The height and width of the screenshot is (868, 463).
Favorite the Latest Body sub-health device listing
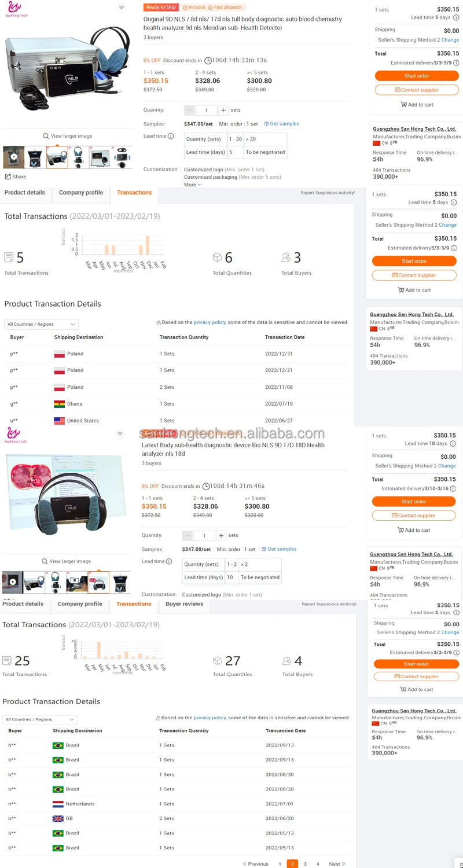pyautogui.click(x=120, y=433)
